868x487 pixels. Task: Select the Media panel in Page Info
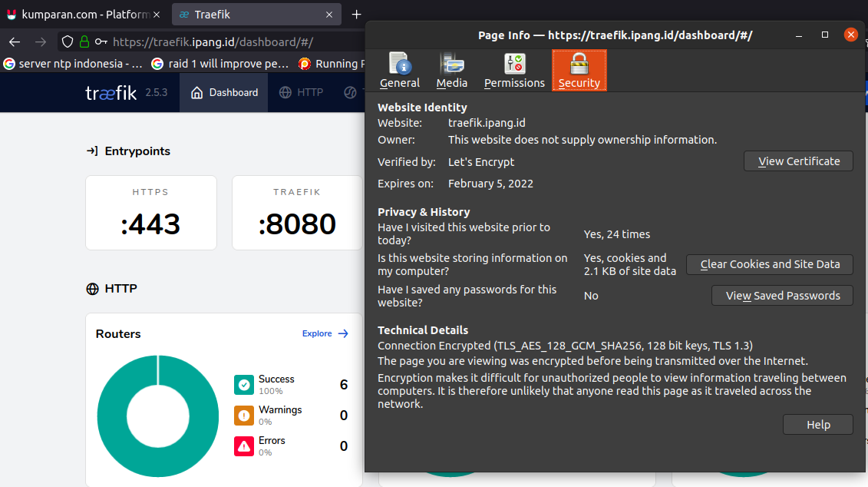coord(452,70)
